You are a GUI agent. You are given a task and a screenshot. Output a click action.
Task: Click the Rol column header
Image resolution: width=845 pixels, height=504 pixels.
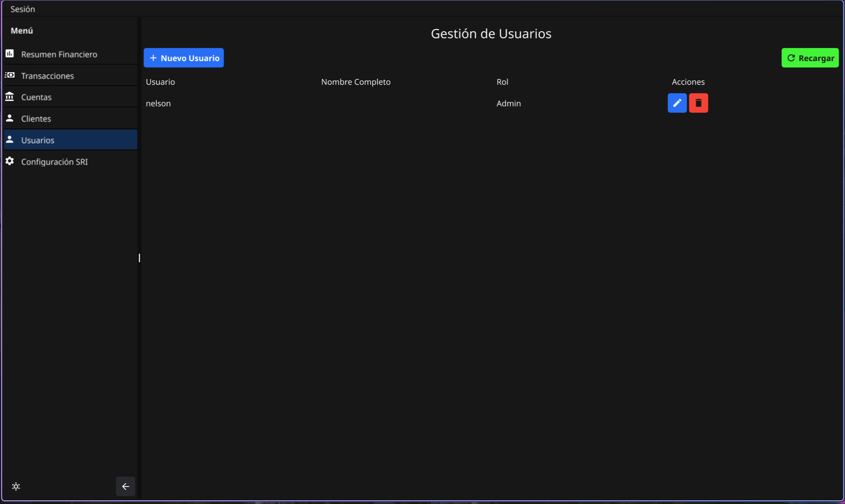[502, 82]
